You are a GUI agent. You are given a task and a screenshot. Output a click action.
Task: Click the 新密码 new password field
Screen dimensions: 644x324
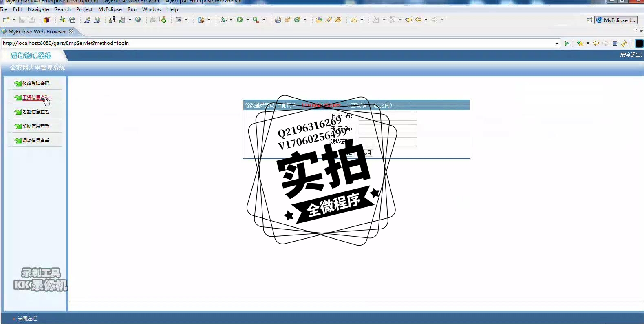(387, 129)
